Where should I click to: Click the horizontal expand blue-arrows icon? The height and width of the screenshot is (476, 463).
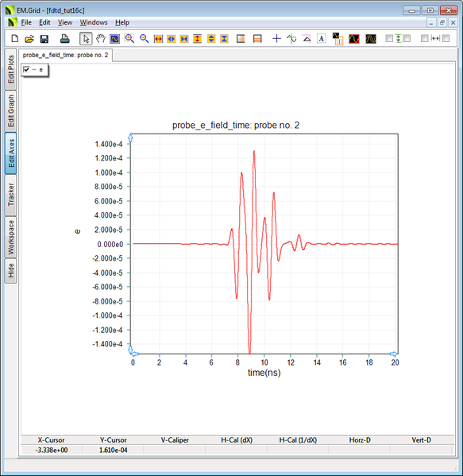coord(171,39)
